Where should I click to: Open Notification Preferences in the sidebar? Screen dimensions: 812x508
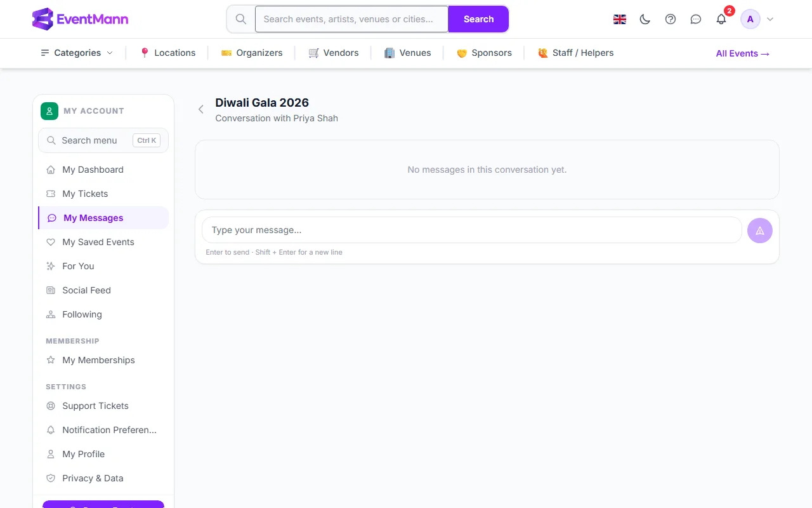tap(103, 430)
